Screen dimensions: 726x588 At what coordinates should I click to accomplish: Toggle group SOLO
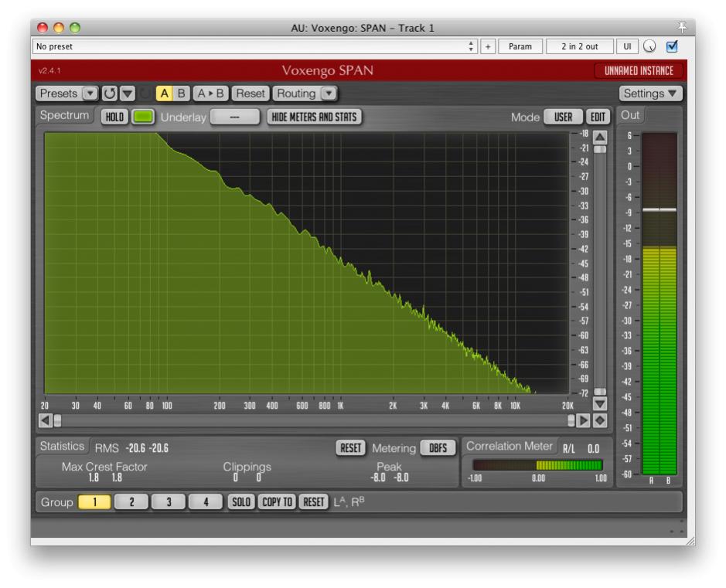[241, 502]
